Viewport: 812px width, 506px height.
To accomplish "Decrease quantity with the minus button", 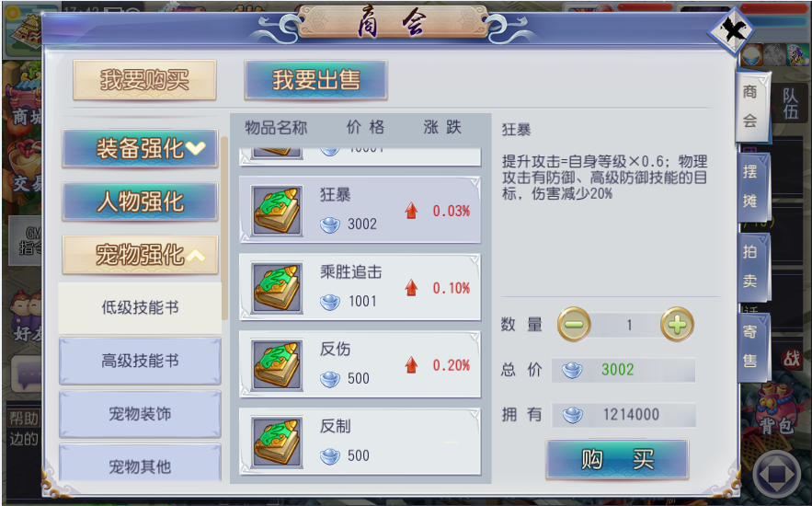I will tap(574, 324).
